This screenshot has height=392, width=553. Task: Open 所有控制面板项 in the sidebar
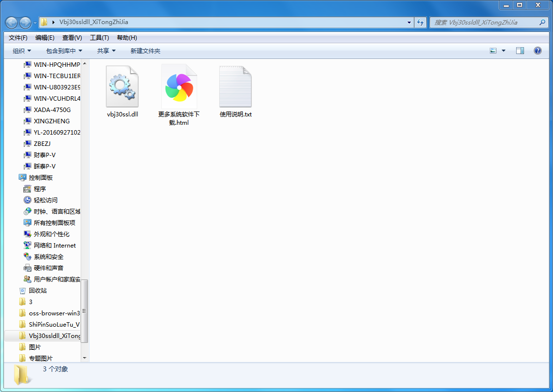click(x=49, y=223)
